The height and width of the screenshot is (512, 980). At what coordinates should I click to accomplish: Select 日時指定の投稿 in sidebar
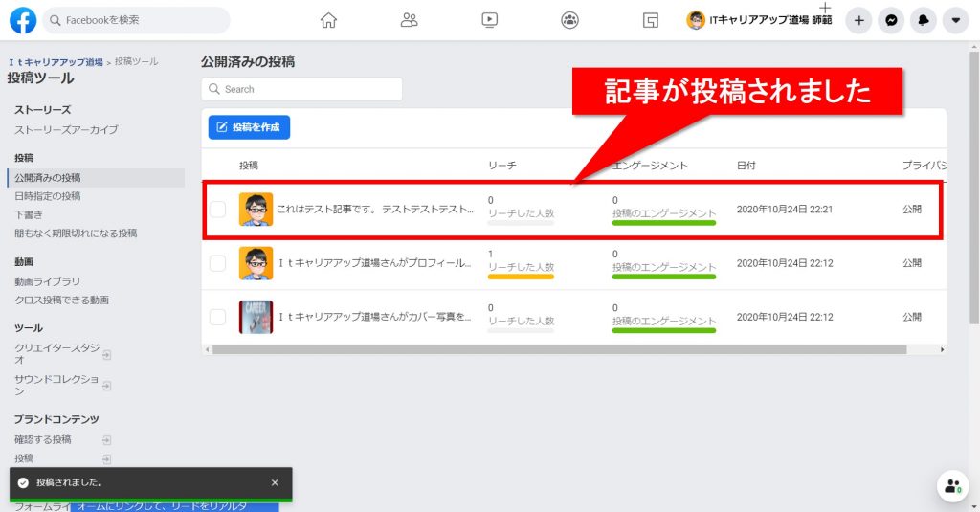coord(48,196)
